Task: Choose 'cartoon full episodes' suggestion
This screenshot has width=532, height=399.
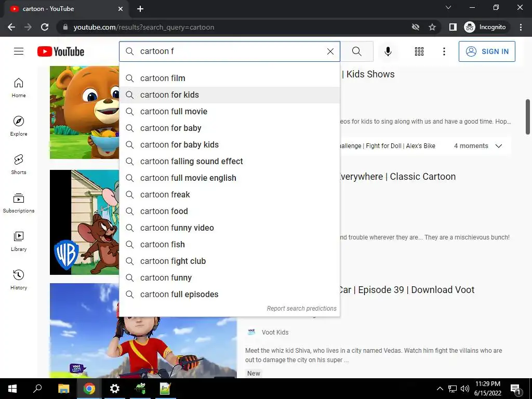Action: pos(229,295)
